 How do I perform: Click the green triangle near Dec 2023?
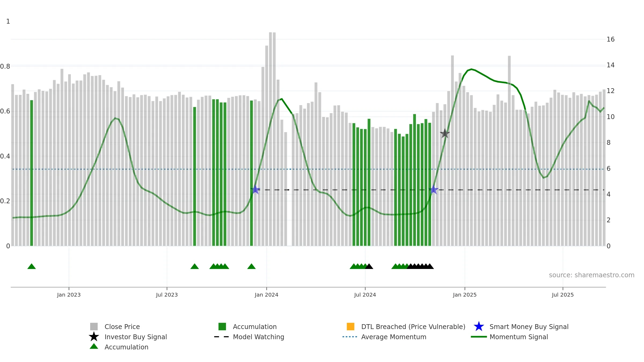pyautogui.click(x=251, y=266)
